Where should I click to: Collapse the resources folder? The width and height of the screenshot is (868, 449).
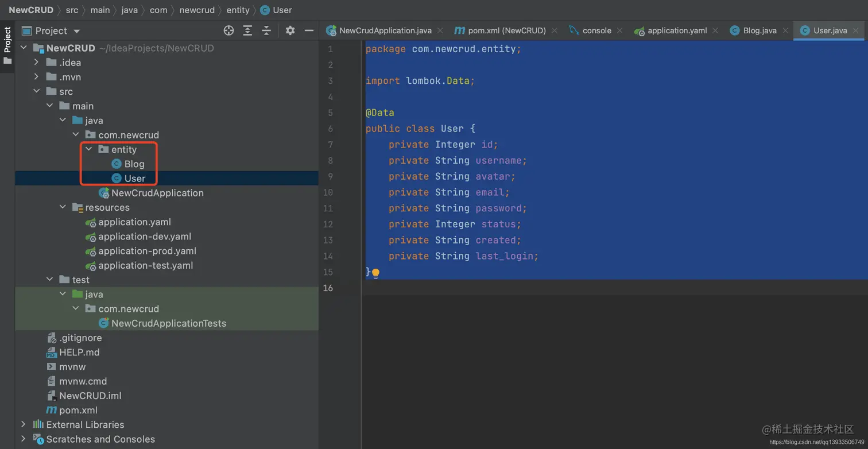63,207
